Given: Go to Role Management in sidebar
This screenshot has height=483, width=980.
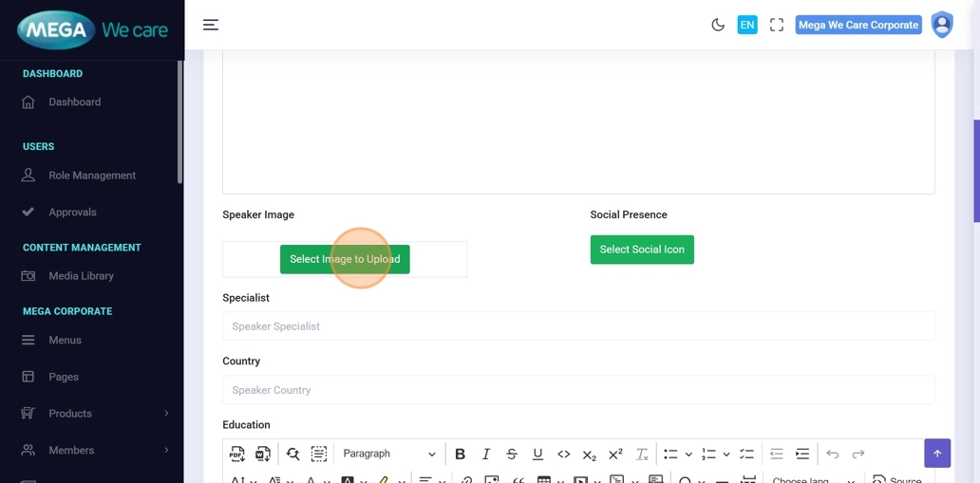Looking at the screenshot, I should (91, 176).
